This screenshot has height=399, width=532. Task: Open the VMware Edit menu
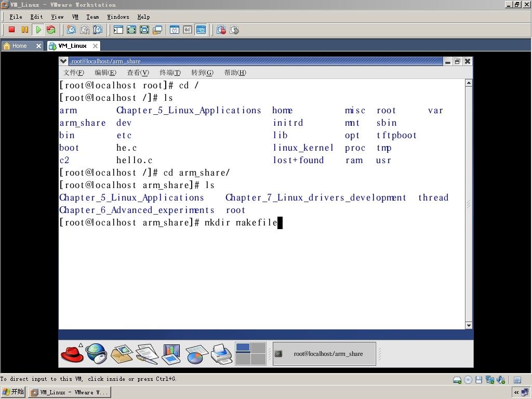pyautogui.click(x=36, y=17)
